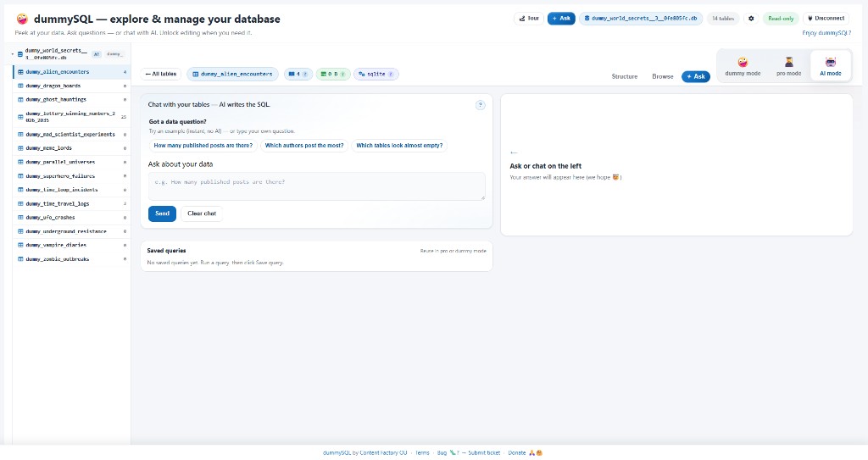Open the Terms link in footer
This screenshot has height=460, width=868.
click(x=422, y=453)
